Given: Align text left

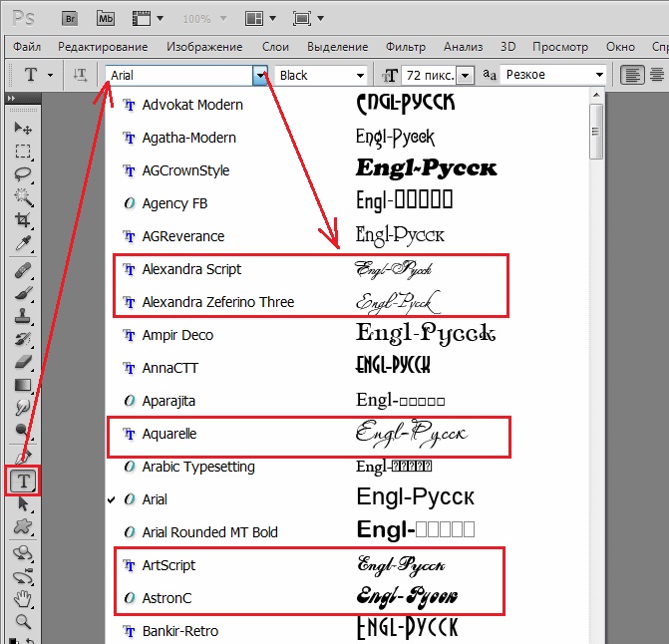Looking at the screenshot, I should point(632,75).
